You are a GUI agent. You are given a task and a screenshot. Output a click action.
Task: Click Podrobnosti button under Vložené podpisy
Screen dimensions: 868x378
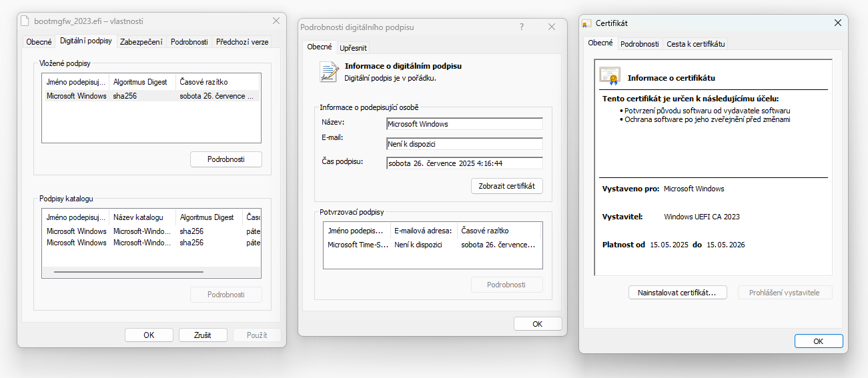226,159
